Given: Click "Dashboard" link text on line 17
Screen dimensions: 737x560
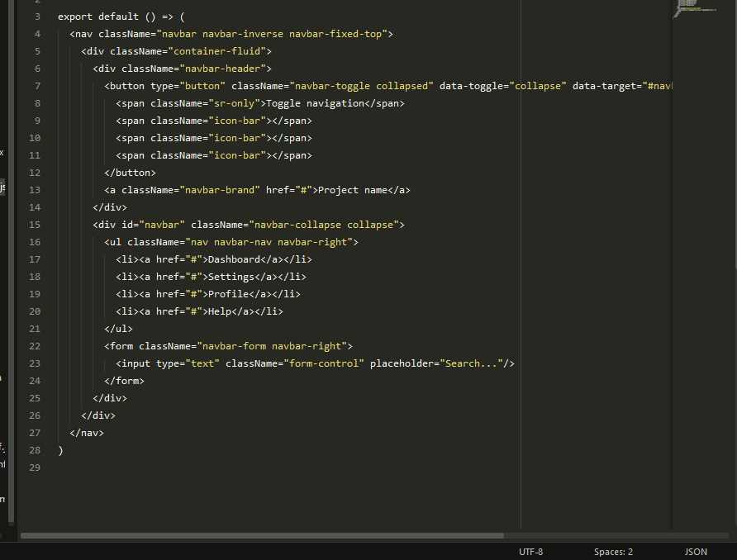Looking at the screenshot, I should click(x=234, y=259).
